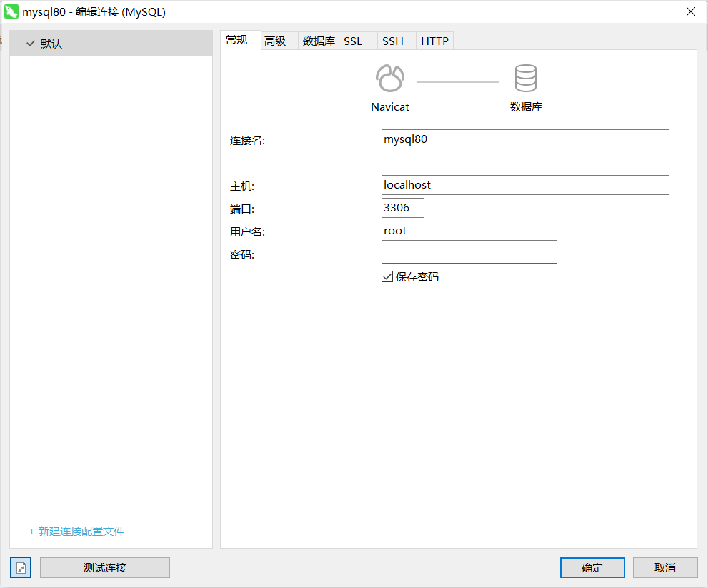The width and height of the screenshot is (708, 588).
Task: Toggle the 保存密码 checkbox
Action: [x=387, y=276]
